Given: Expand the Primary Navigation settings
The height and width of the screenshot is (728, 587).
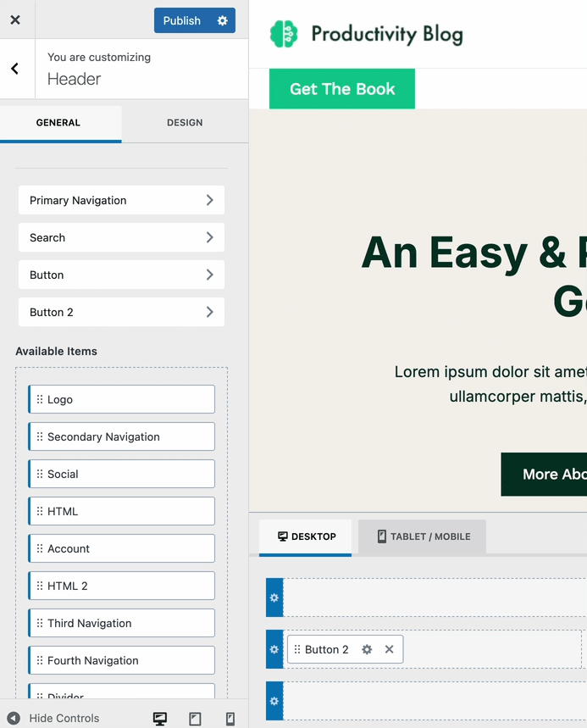Looking at the screenshot, I should click(121, 200).
